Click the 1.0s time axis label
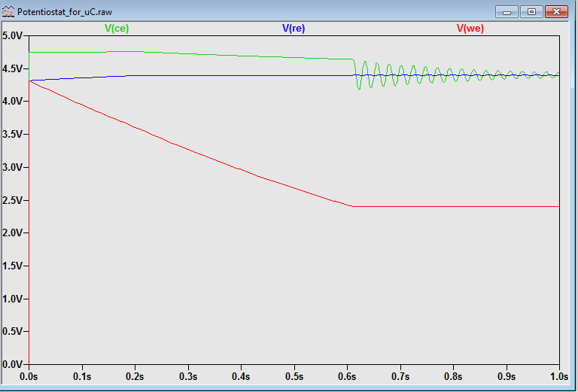Viewport: 578px width, 392px height. (x=559, y=376)
